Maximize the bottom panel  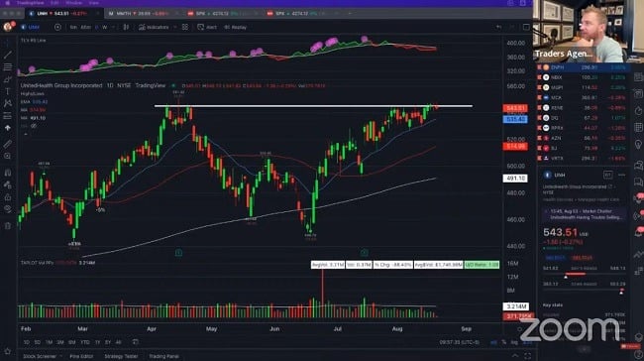528,356
